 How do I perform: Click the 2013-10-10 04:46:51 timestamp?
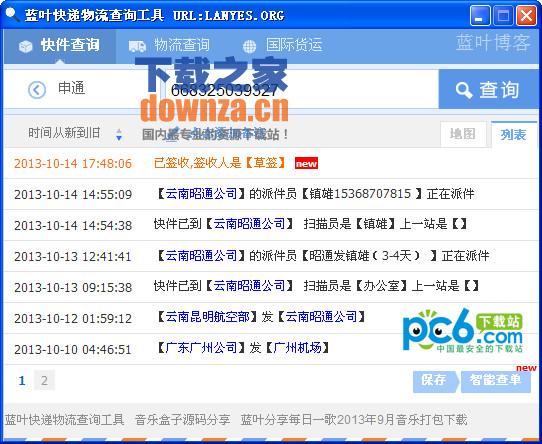tap(73, 350)
